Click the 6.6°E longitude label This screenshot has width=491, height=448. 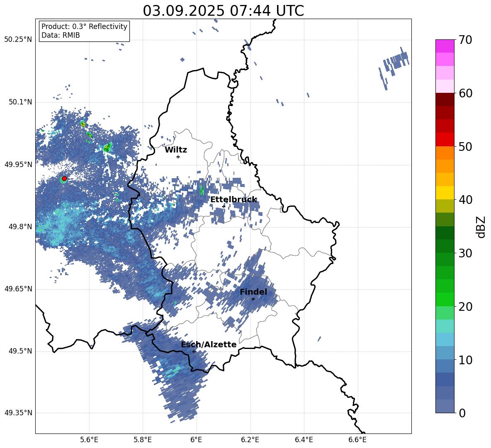pyautogui.click(x=357, y=440)
